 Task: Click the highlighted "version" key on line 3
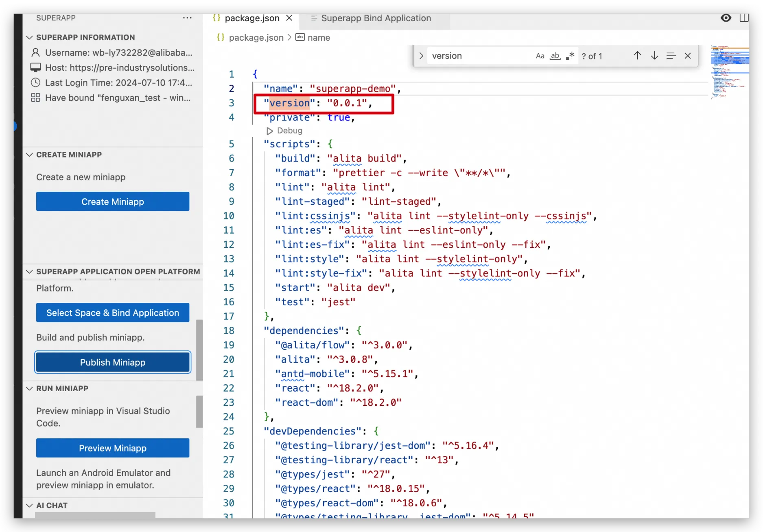289,103
